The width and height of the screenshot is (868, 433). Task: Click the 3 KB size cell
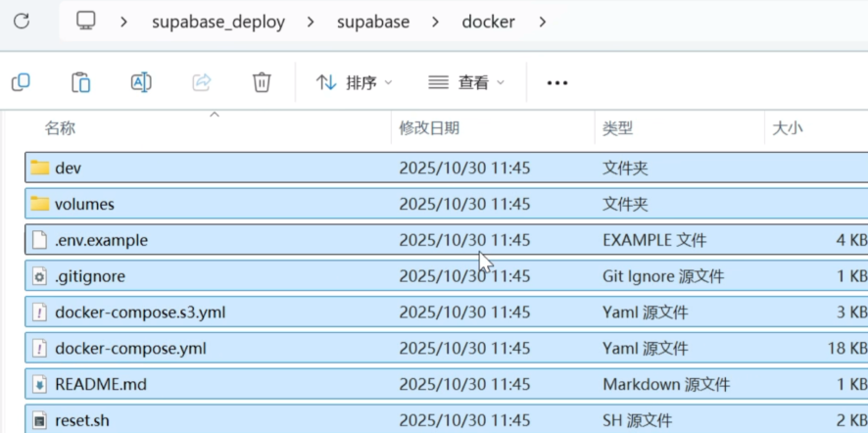[851, 313]
